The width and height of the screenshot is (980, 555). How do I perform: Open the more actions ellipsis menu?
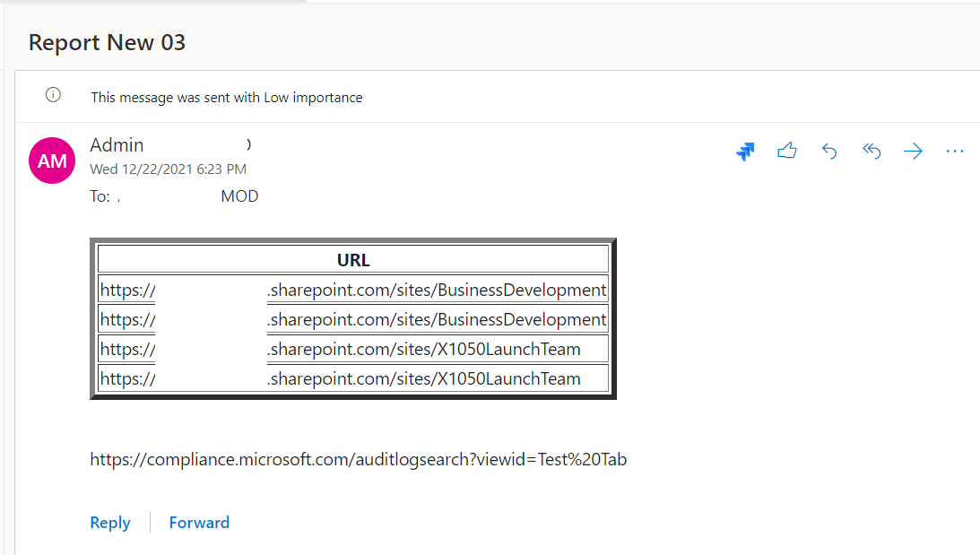click(955, 152)
